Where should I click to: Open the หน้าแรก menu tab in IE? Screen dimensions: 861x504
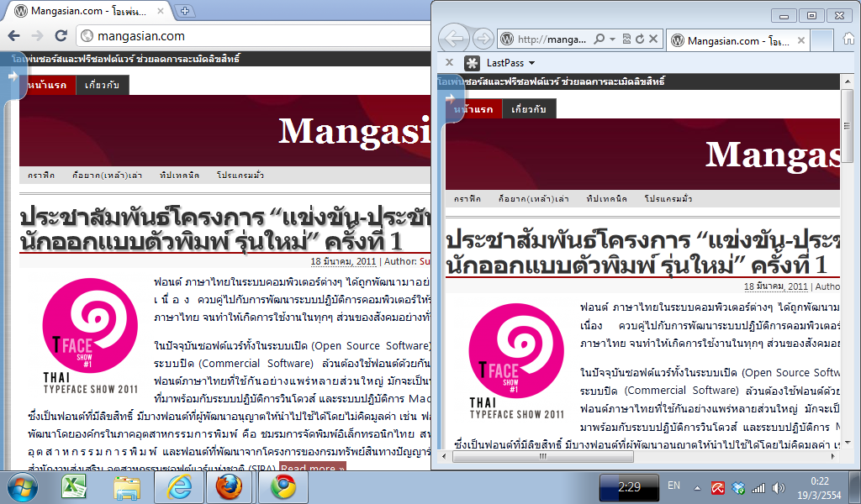click(x=474, y=109)
